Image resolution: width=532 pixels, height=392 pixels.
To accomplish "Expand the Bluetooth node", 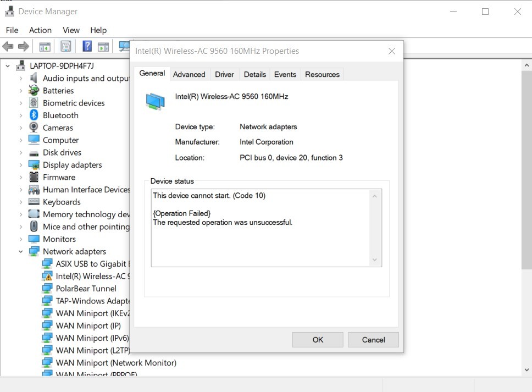I will pos(21,115).
